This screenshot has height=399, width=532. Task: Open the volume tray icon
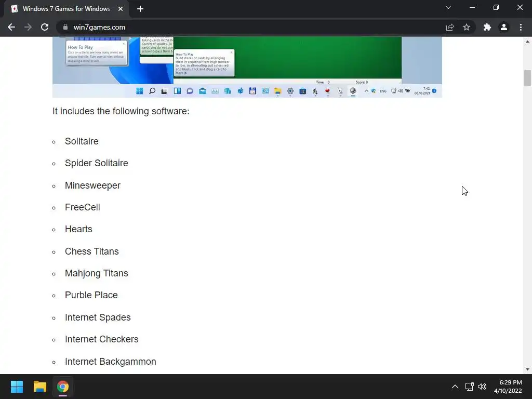pos(482,387)
